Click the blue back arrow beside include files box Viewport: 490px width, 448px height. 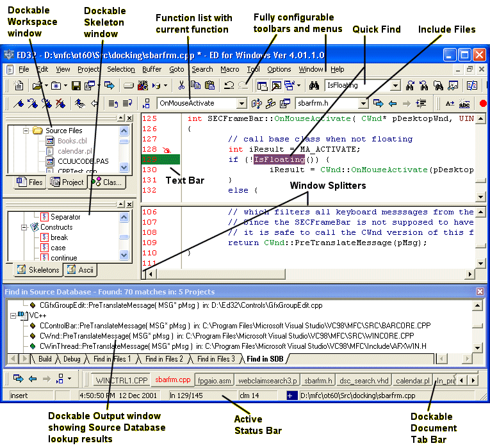[x=393, y=103]
